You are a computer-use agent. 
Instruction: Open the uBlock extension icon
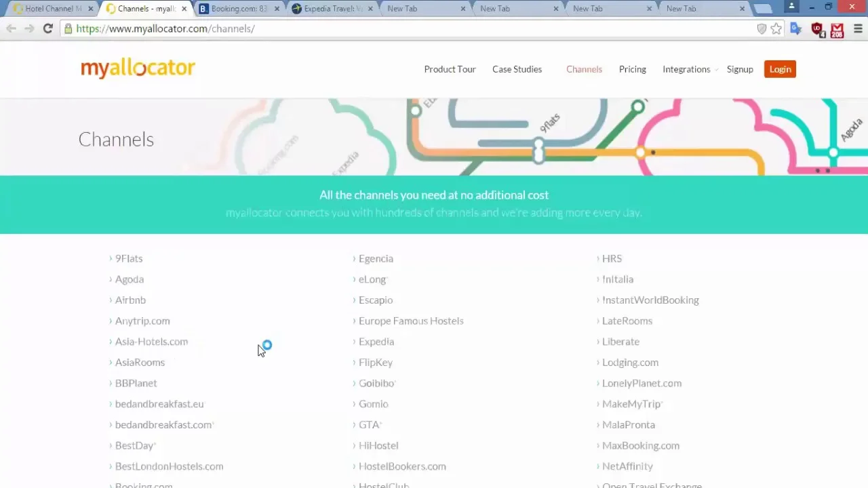[x=817, y=30]
